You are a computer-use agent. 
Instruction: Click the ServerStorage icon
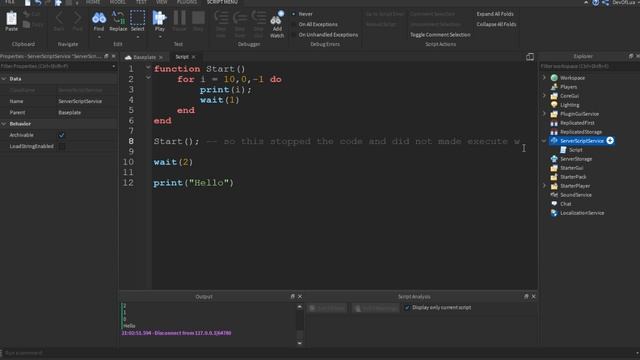click(554, 159)
